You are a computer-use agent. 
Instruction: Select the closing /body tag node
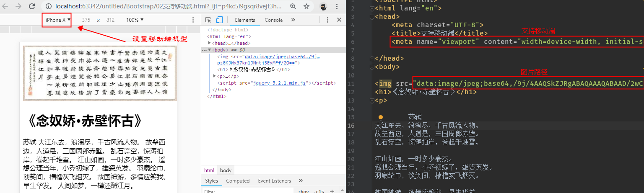click(x=222, y=90)
